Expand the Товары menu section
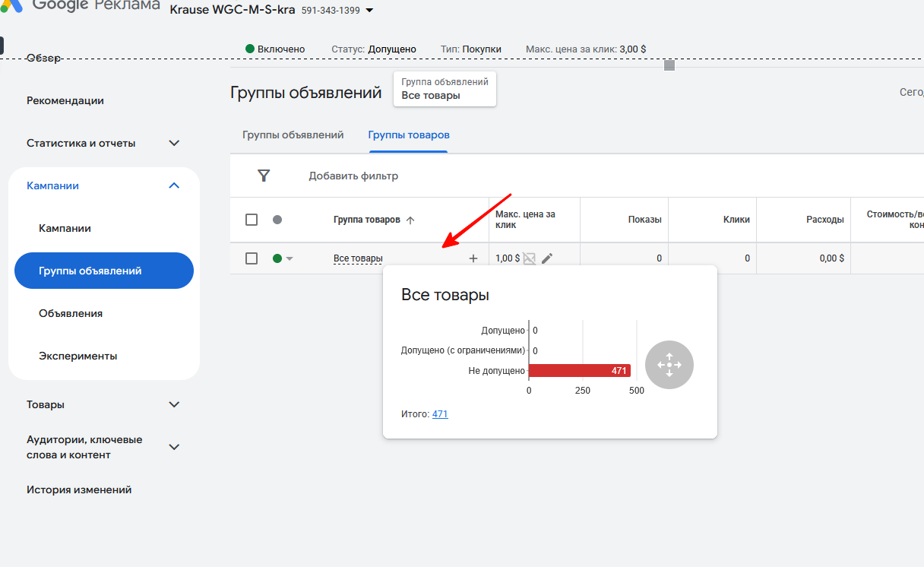 click(174, 404)
